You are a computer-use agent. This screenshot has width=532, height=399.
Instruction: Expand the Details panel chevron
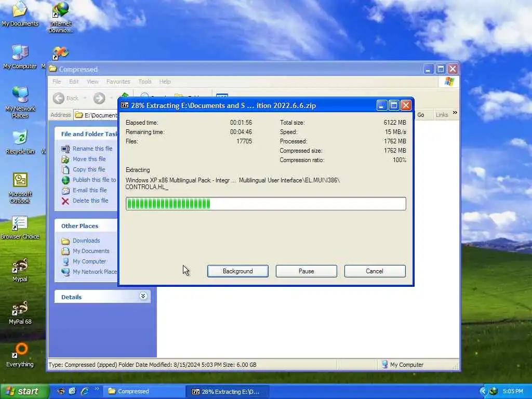point(143,296)
